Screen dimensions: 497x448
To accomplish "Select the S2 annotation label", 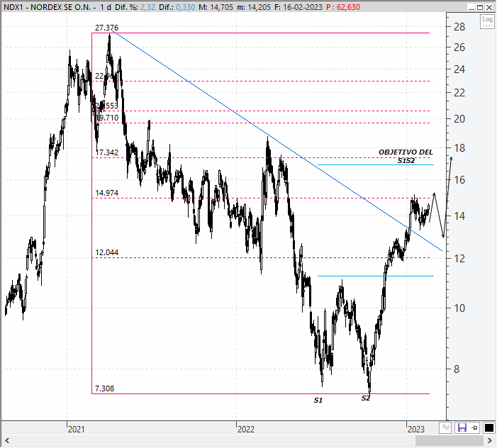I will (366, 398).
